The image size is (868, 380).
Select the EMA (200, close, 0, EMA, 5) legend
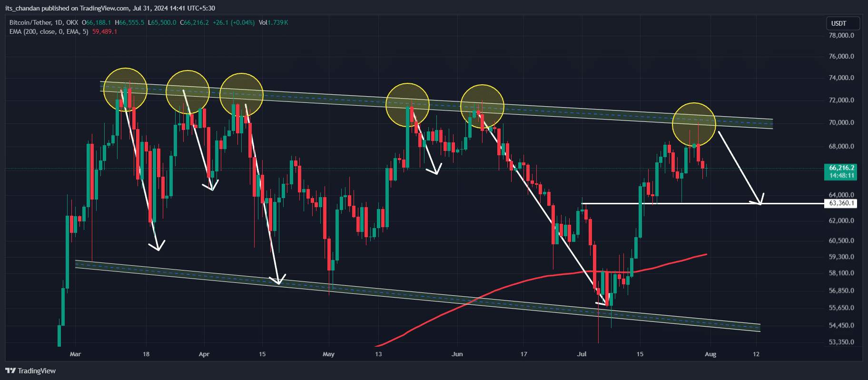(x=49, y=31)
